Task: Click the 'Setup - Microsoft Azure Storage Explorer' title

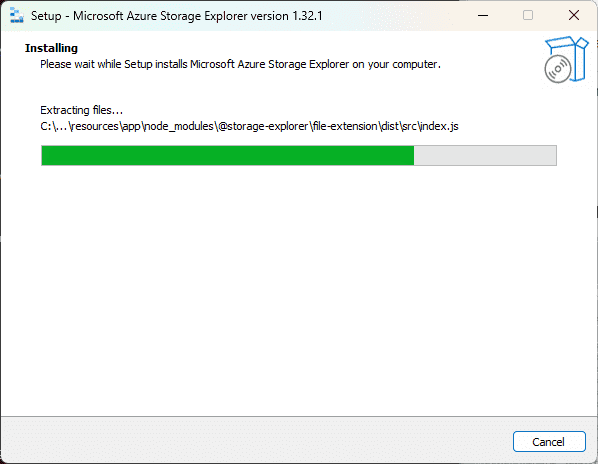Action: click(159, 16)
